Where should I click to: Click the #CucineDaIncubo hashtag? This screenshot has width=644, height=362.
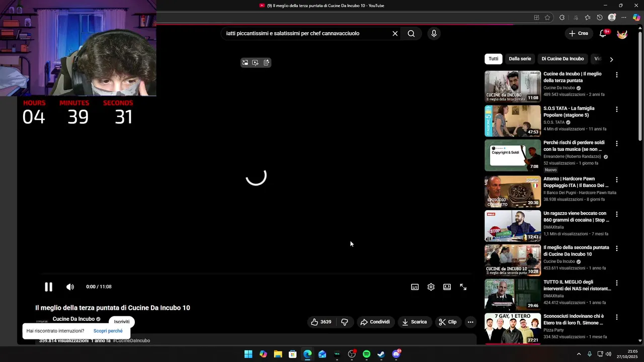[131, 341]
